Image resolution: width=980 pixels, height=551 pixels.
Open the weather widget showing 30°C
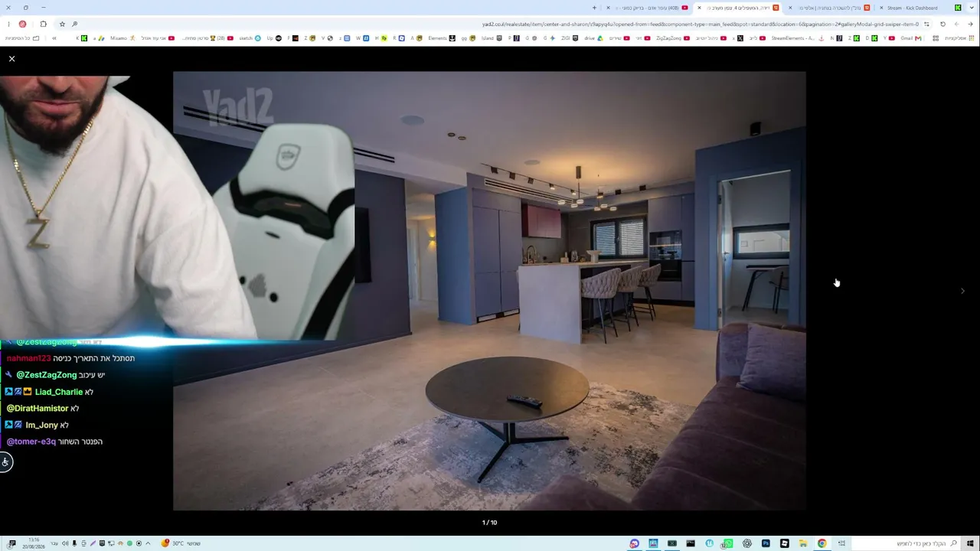tap(181, 543)
